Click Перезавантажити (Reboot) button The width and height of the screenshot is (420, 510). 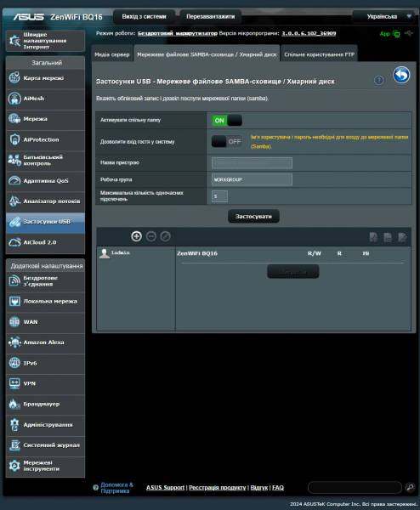coord(211,17)
